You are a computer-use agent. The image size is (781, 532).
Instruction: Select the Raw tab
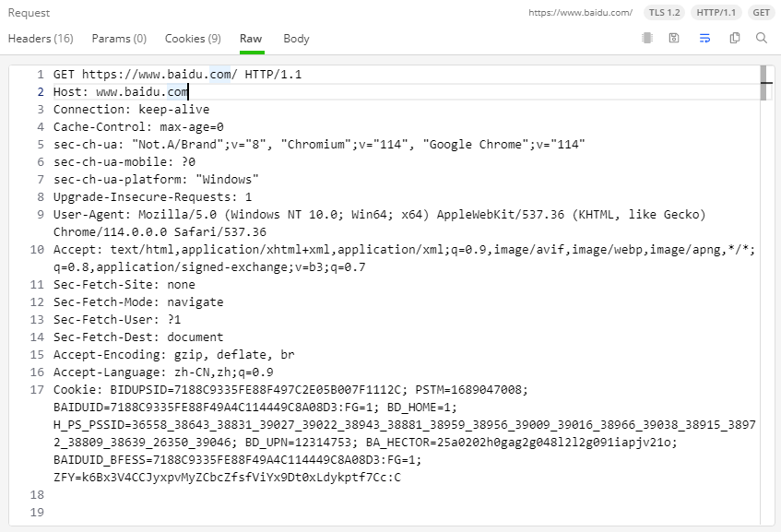pos(251,39)
